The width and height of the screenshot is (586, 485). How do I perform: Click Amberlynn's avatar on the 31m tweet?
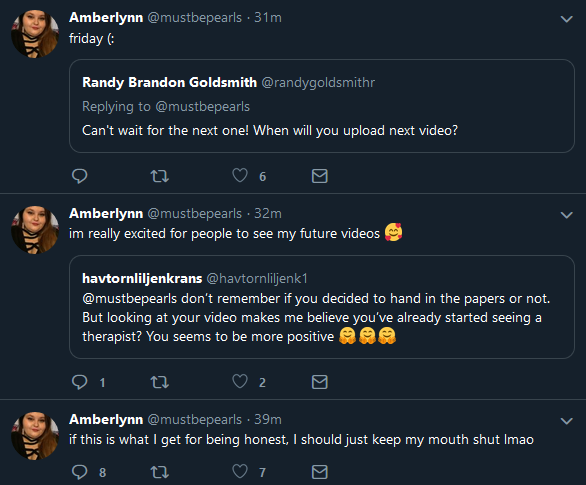pyautogui.click(x=35, y=34)
